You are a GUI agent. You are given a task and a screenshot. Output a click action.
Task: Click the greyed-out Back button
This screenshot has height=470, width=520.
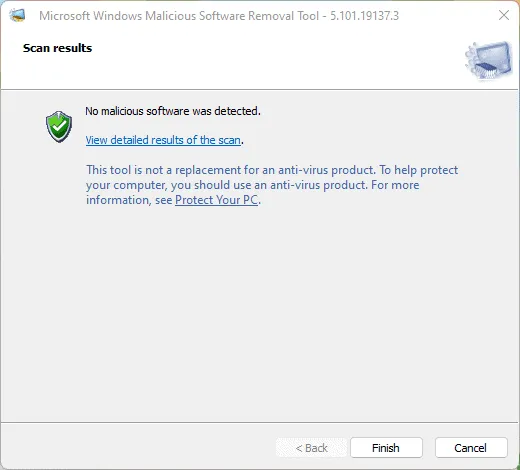coord(311,448)
